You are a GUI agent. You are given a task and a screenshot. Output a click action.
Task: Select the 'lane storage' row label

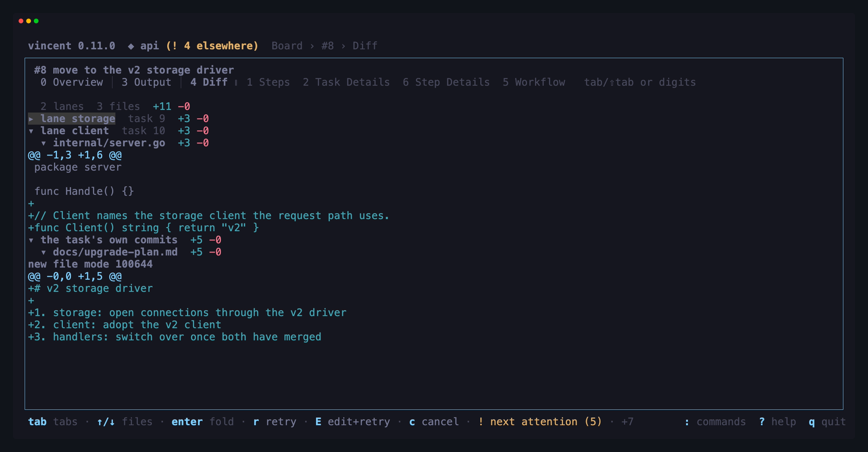pos(78,119)
